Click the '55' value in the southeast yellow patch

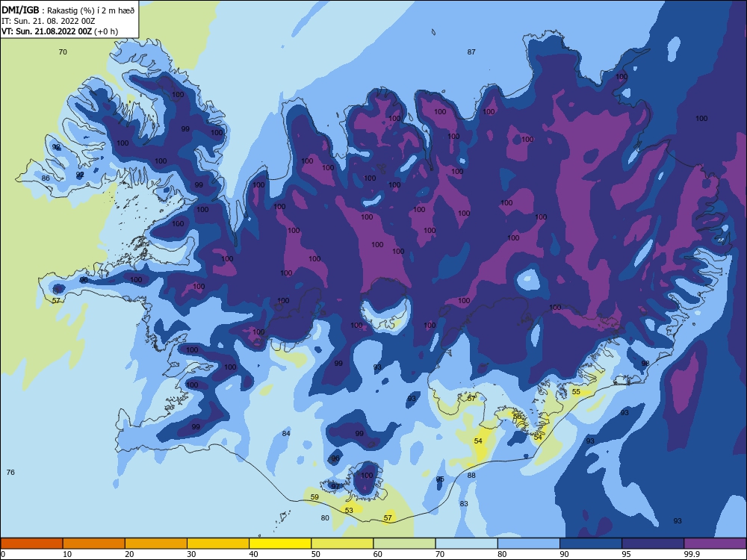pos(576,391)
